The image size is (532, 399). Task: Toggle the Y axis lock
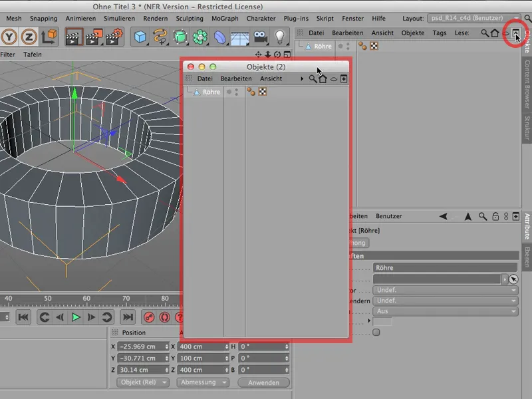(x=9, y=37)
